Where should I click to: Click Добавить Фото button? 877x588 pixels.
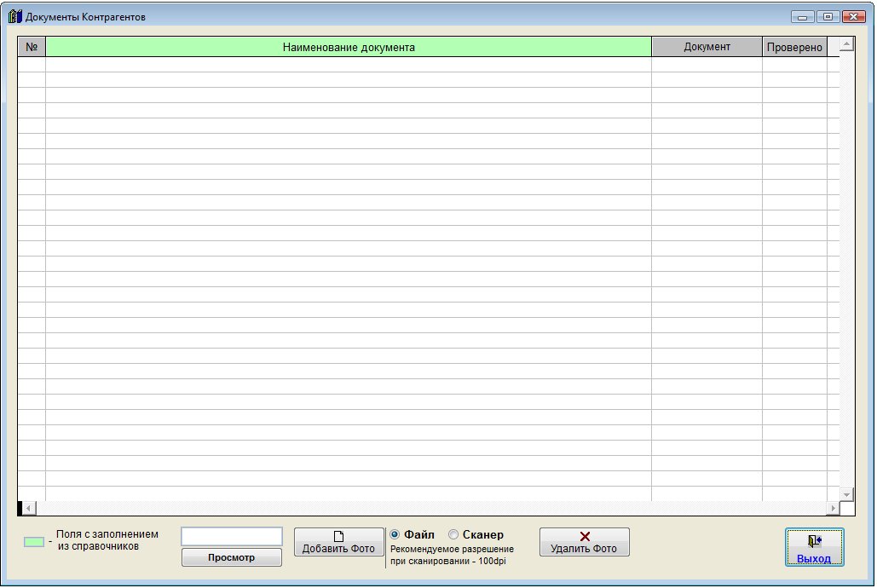[339, 542]
